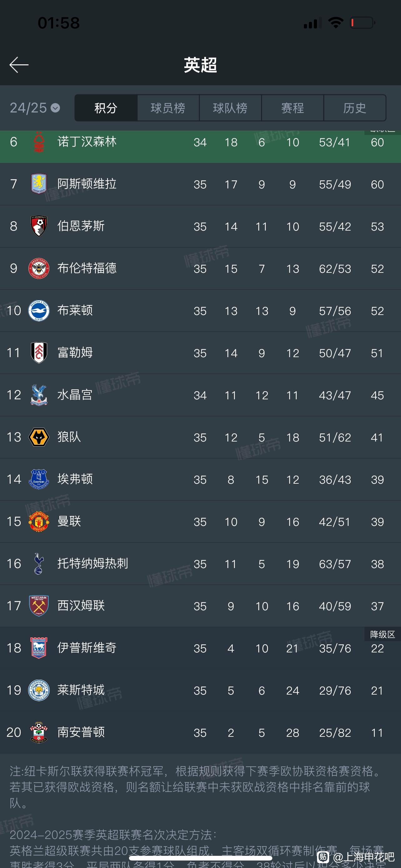Tap the Nottingham Forest club crest
The height and width of the screenshot is (868, 401).
pyautogui.click(x=39, y=142)
